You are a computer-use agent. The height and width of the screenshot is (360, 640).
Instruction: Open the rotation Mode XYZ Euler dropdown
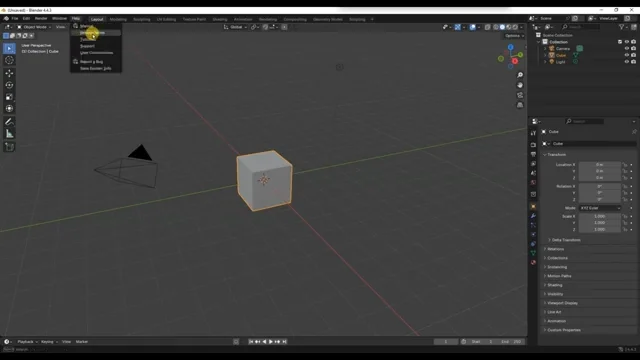pyautogui.click(x=600, y=208)
